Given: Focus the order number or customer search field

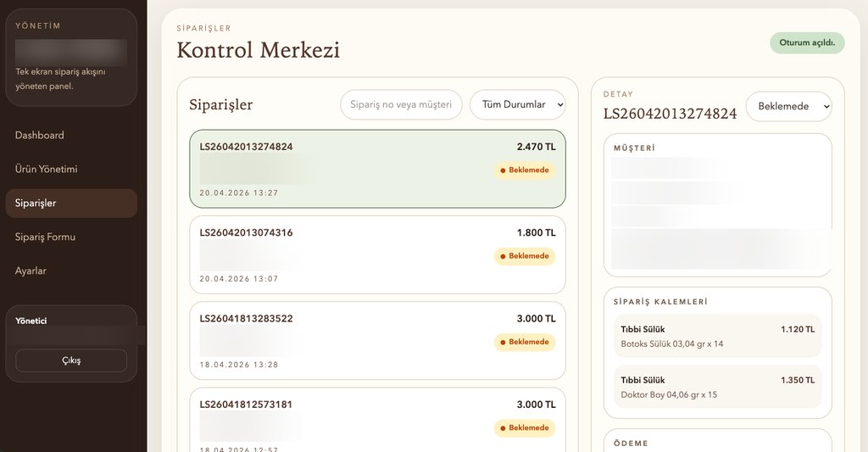Looking at the screenshot, I should pos(401,104).
